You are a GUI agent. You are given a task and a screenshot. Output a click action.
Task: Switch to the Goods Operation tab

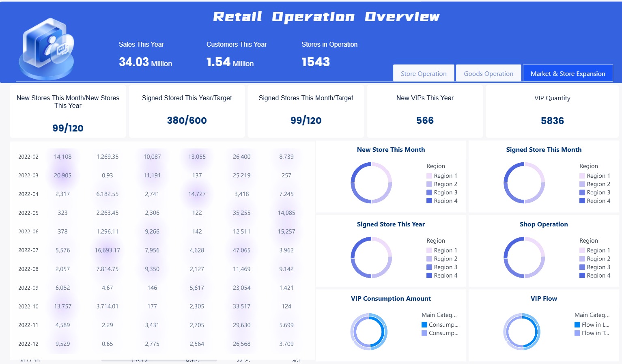pos(488,73)
